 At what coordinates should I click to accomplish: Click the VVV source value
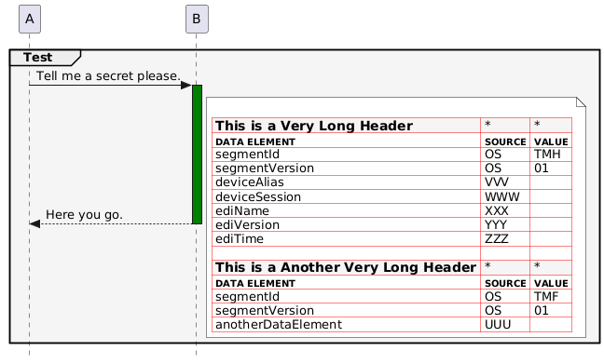[497, 182]
